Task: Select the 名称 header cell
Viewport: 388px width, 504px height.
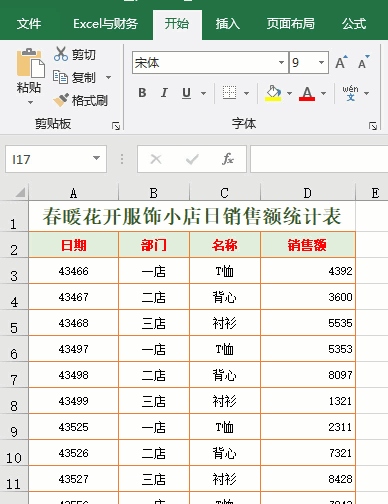Action: tap(225, 245)
